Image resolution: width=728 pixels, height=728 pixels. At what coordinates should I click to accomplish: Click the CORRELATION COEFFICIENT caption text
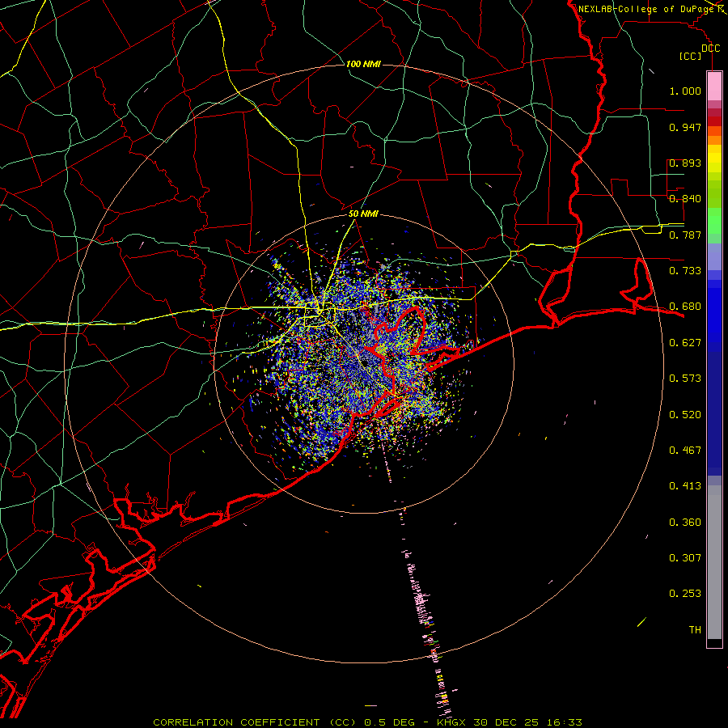(236, 722)
